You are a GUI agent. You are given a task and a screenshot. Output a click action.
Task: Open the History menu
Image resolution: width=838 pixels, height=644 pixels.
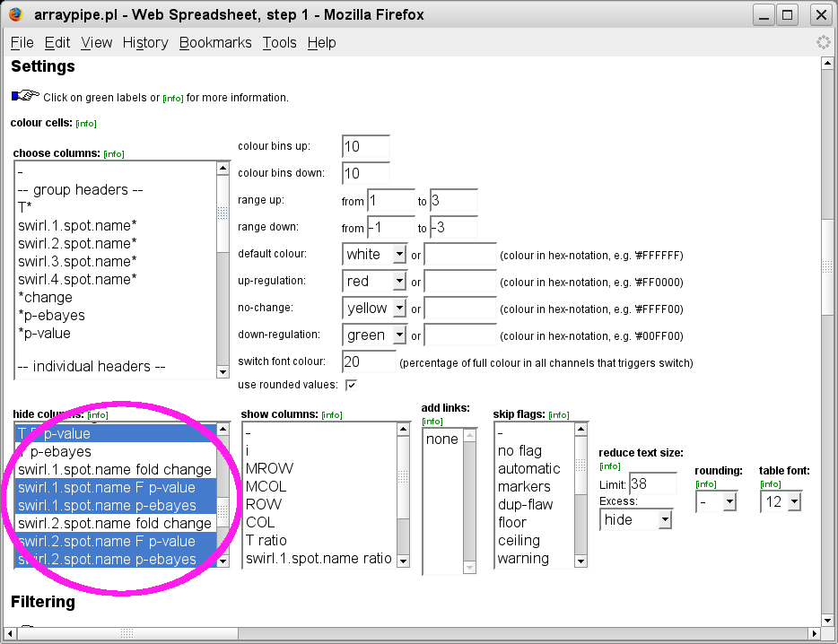tap(145, 43)
